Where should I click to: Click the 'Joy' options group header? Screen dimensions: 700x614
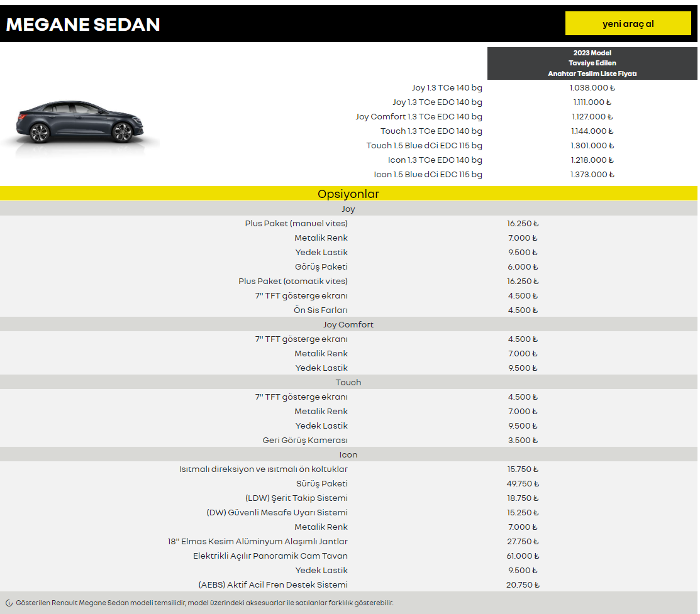pos(348,209)
